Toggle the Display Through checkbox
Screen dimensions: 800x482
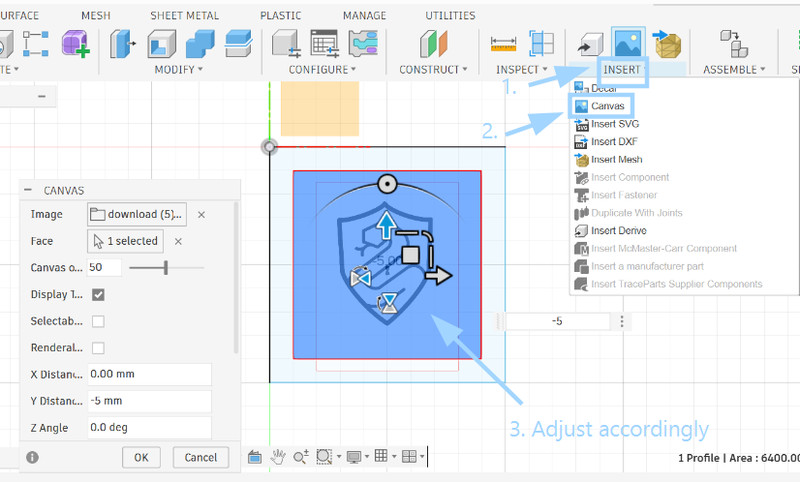click(x=98, y=295)
